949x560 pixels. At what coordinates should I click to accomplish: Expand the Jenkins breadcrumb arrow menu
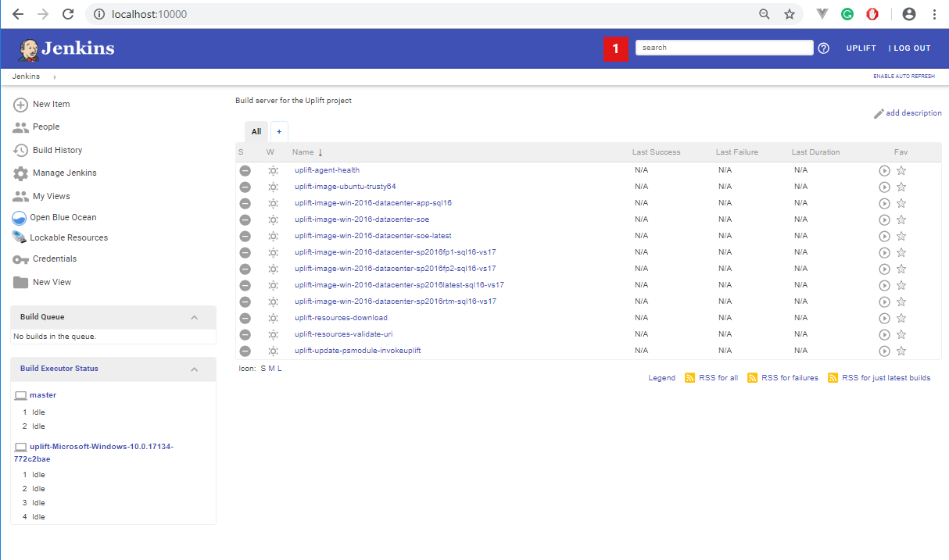55,77
